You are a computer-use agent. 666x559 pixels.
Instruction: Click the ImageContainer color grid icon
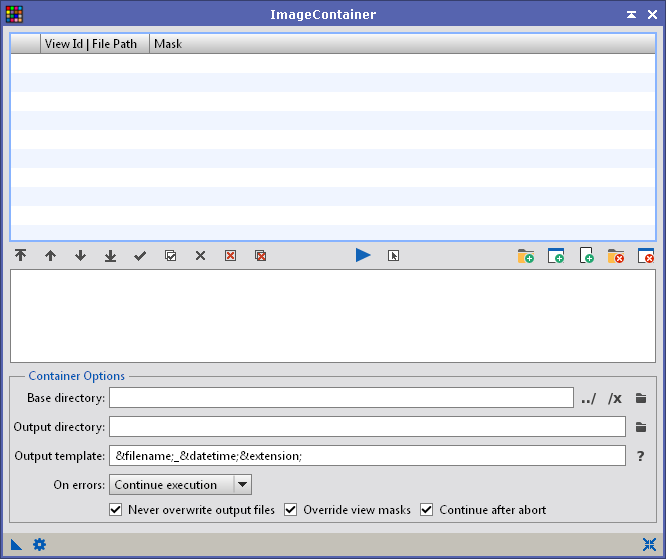click(x=14, y=14)
